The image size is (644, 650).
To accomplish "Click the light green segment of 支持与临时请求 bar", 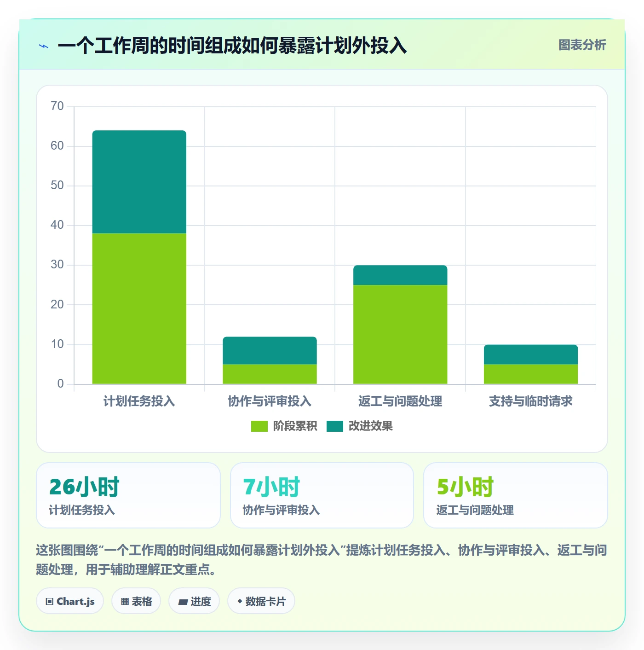I will pos(531,374).
